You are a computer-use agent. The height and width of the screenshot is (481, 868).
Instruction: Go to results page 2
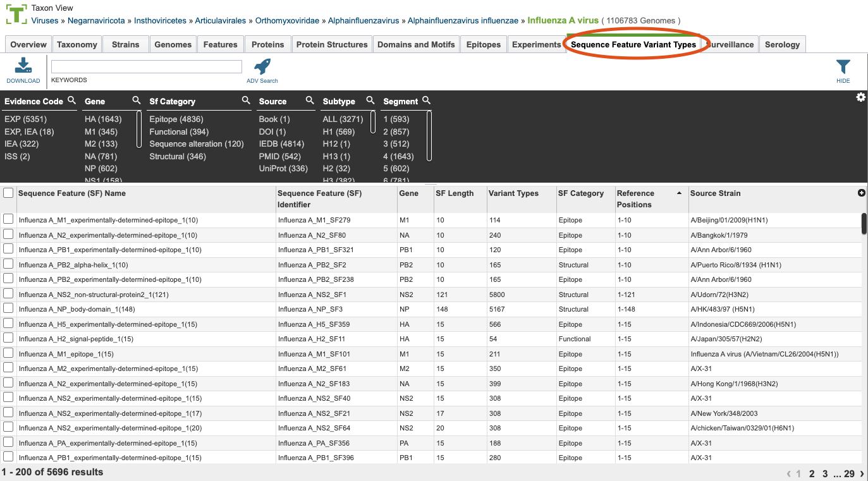812,473
